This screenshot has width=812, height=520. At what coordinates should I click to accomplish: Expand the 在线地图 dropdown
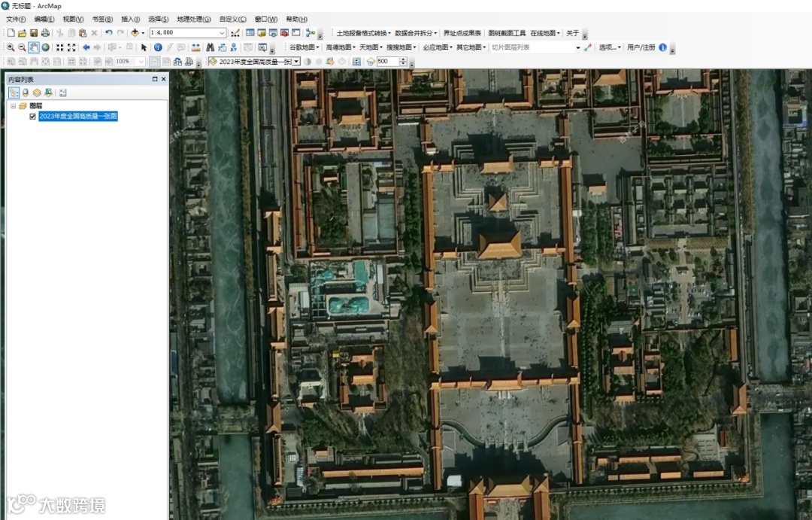[x=545, y=33]
